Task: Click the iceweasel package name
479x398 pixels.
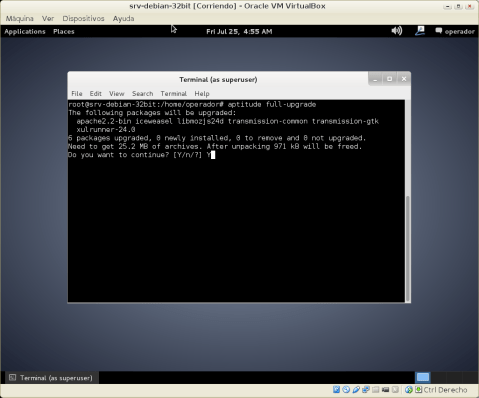Action: [154, 121]
